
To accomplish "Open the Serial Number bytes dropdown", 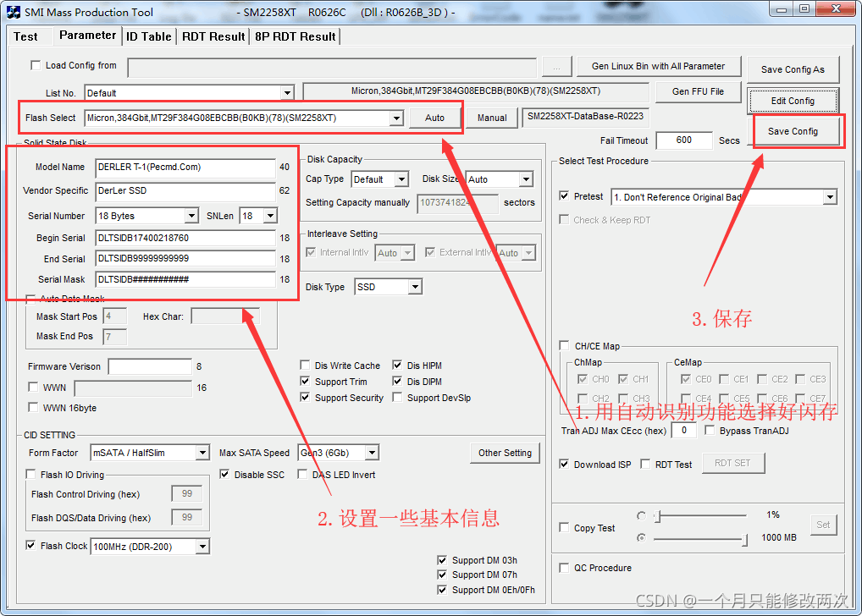I will coord(191,216).
